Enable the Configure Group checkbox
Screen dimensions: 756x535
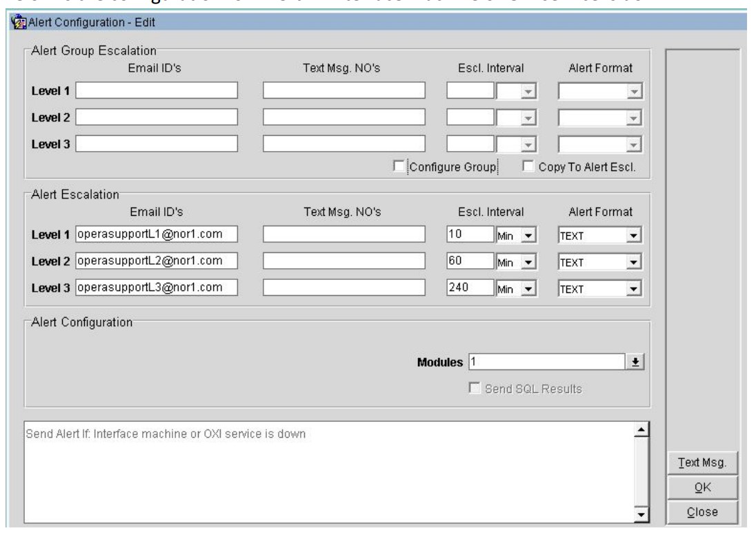398,166
